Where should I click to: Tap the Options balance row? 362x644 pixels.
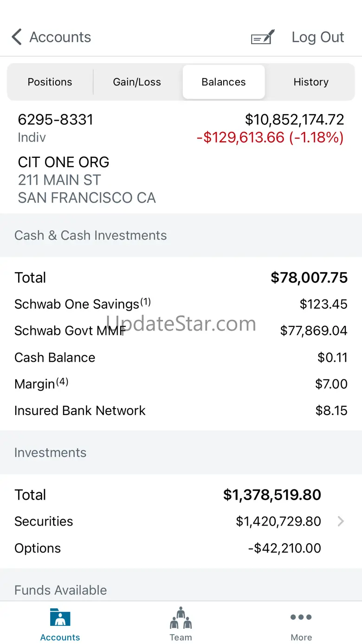[x=181, y=548]
